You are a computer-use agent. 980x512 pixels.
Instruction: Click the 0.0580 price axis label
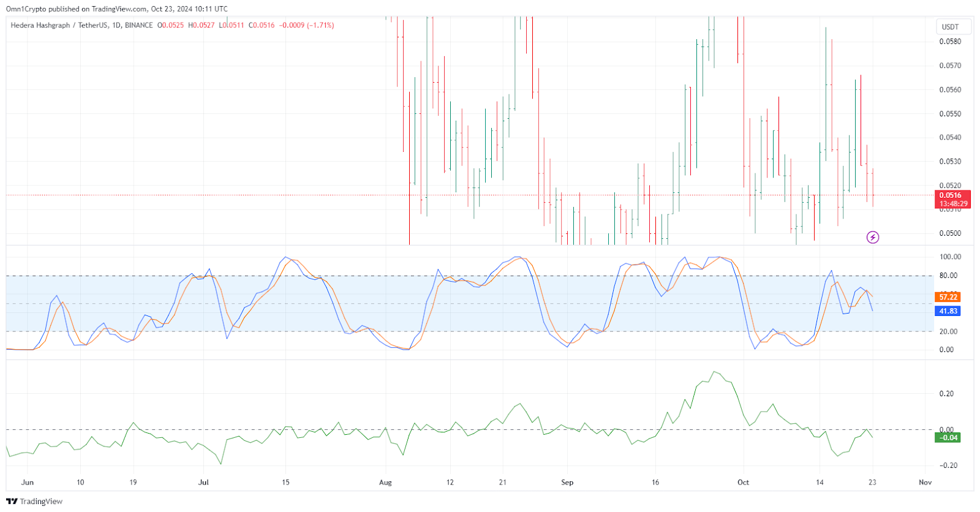point(950,42)
